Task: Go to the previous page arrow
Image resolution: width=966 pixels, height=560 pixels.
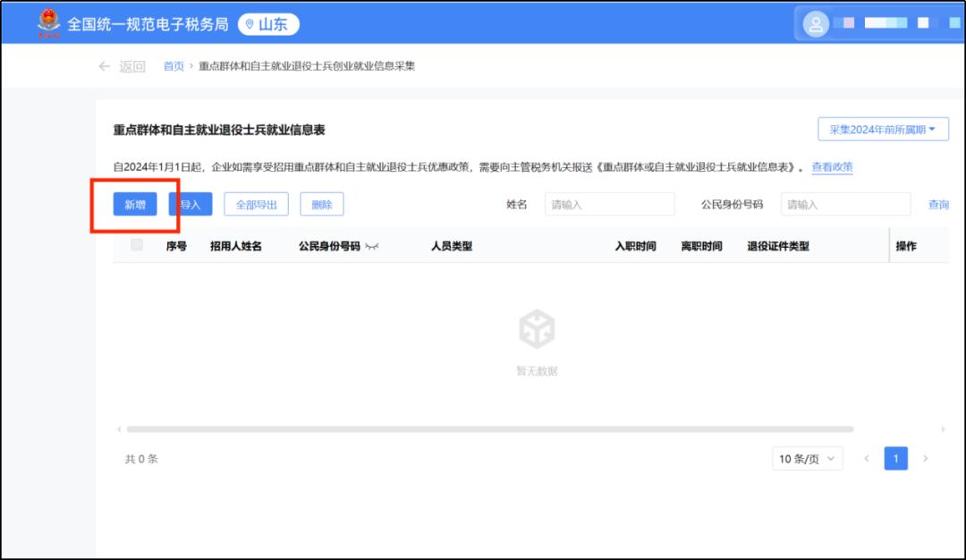Action: pyautogui.click(x=866, y=459)
